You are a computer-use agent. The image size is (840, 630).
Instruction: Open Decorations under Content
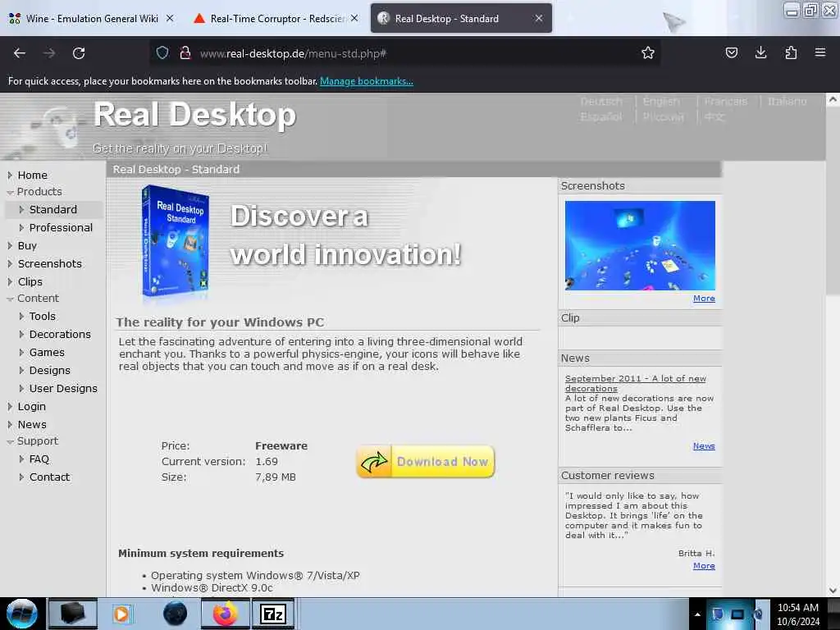(60, 335)
